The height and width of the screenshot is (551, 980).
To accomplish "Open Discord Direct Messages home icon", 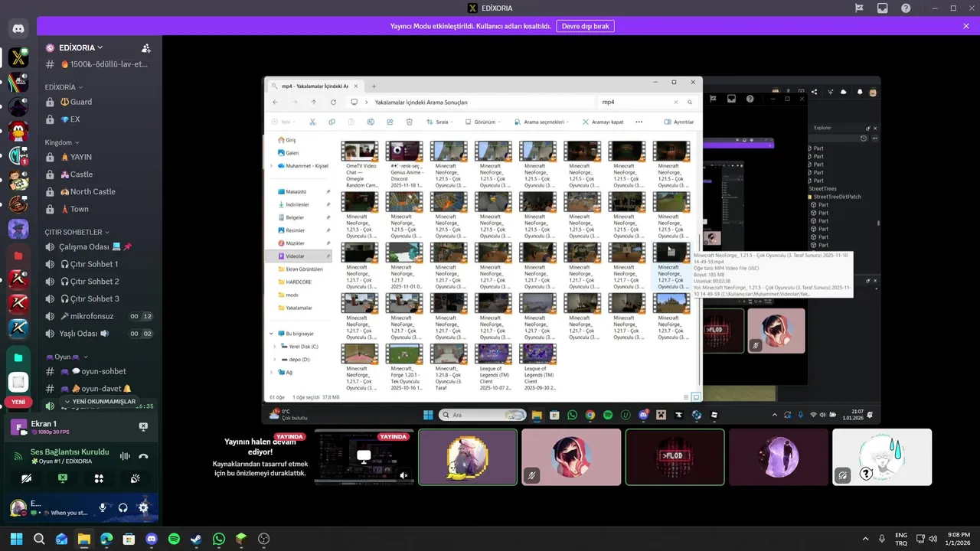I will pyautogui.click(x=18, y=29).
